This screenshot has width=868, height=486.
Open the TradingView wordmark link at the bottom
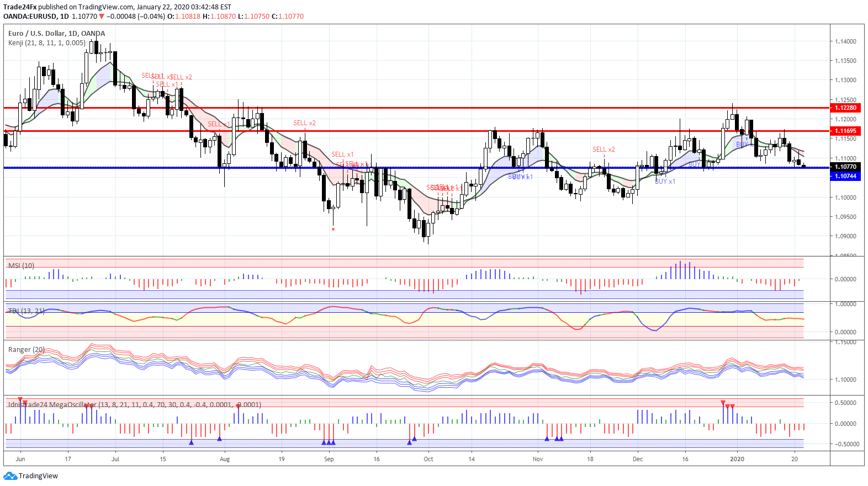point(38,476)
